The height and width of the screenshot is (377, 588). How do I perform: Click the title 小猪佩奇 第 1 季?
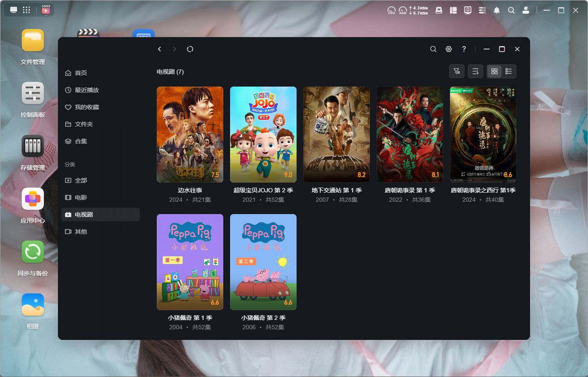point(190,318)
